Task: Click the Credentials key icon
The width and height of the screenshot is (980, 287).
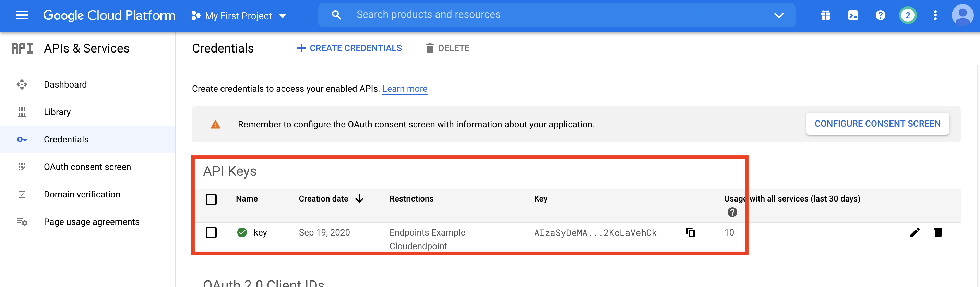Action: pyautogui.click(x=22, y=139)
